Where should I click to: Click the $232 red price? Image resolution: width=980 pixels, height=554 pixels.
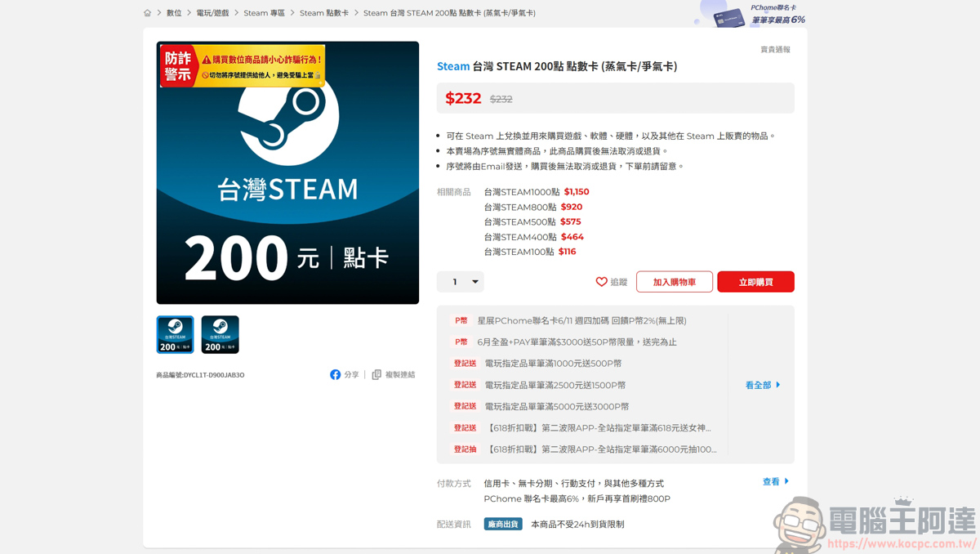(x=463, y=98)
